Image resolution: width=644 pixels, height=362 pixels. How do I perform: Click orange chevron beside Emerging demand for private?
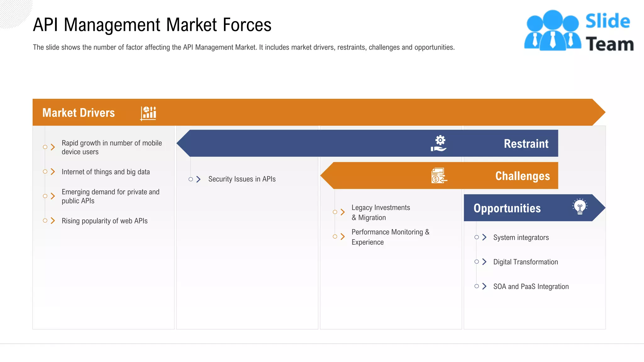click(x=53, y=196)
